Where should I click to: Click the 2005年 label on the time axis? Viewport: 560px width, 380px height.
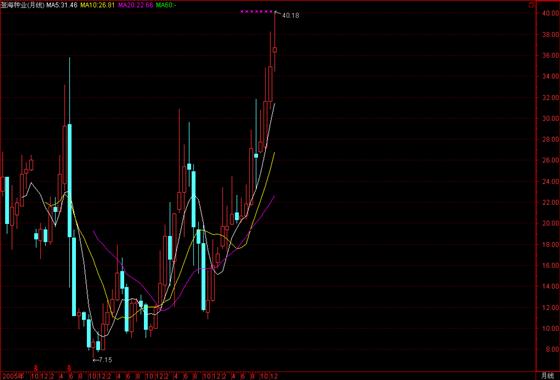[12, 376]
